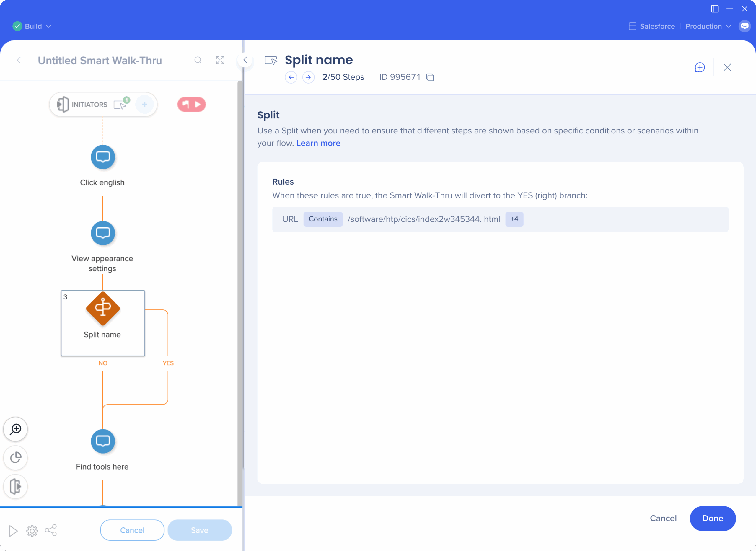Go to the previous step arrow
Screen dimensions: 756x551
[x=291, y=77]
